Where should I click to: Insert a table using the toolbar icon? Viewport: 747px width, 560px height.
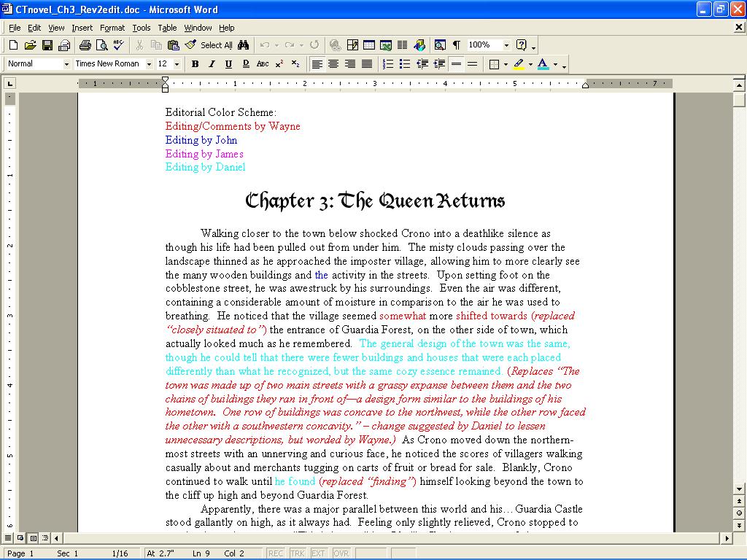[369, 45]
